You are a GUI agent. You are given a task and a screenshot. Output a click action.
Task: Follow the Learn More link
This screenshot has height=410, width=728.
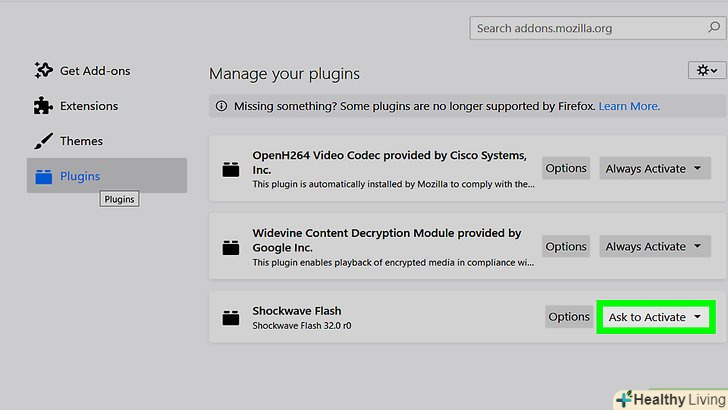click(629, 106)
